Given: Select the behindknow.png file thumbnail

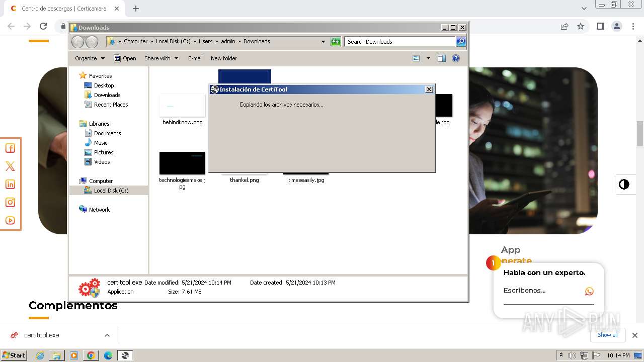Looking at the screenshot, I should (182, 106).
